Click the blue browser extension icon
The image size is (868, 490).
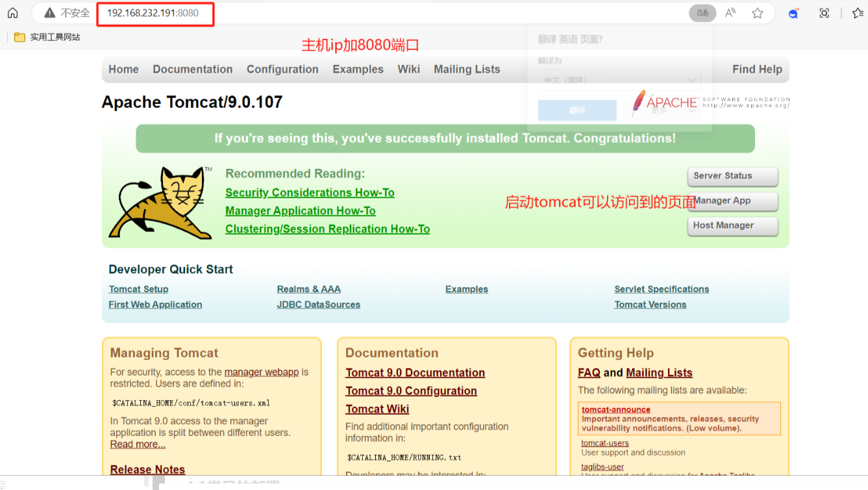(x=793, y=13)
